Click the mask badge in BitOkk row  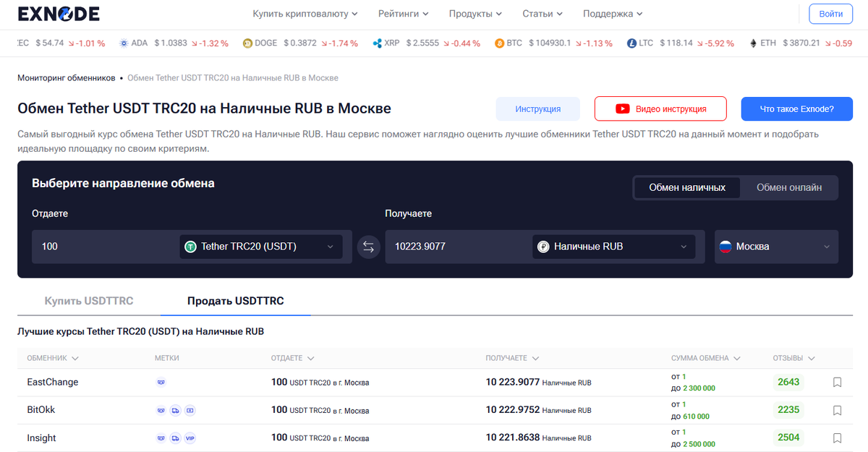161,410
